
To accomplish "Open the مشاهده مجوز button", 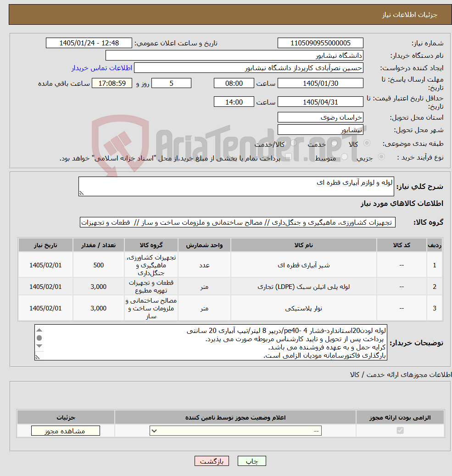I will 65,431.
